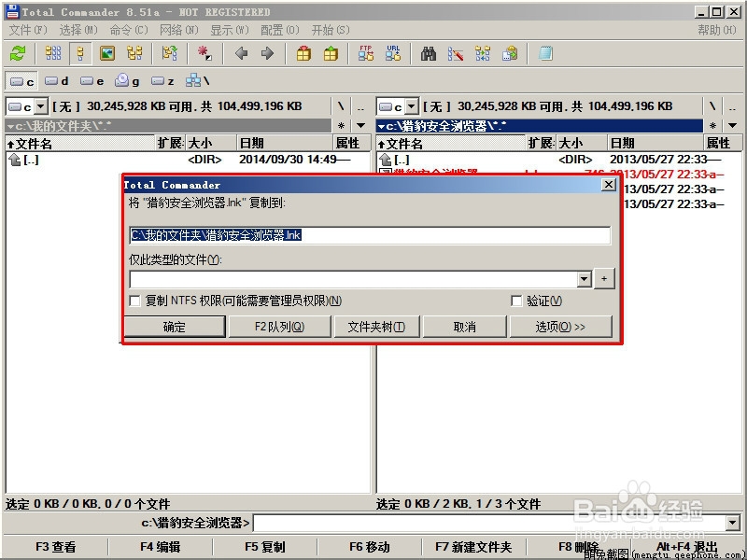This screenshot has height=560, width=747.
Task: Open thumbnail view toolbar icon
Action: pos(107,53)
